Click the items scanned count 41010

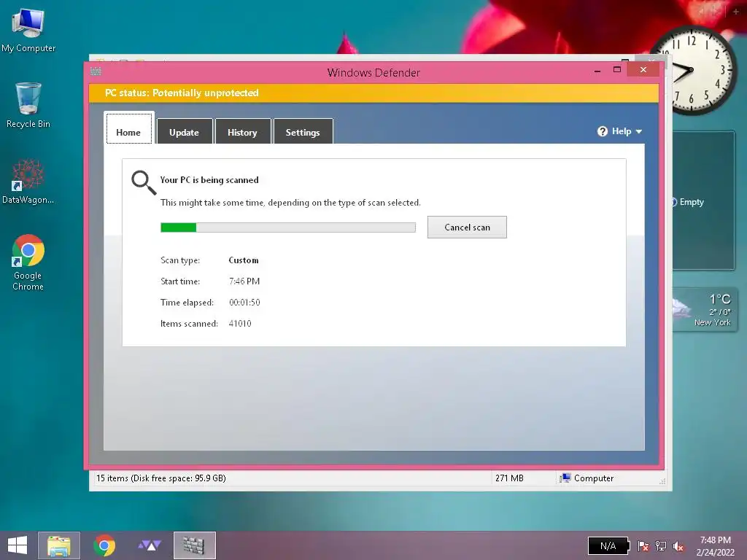239,323
